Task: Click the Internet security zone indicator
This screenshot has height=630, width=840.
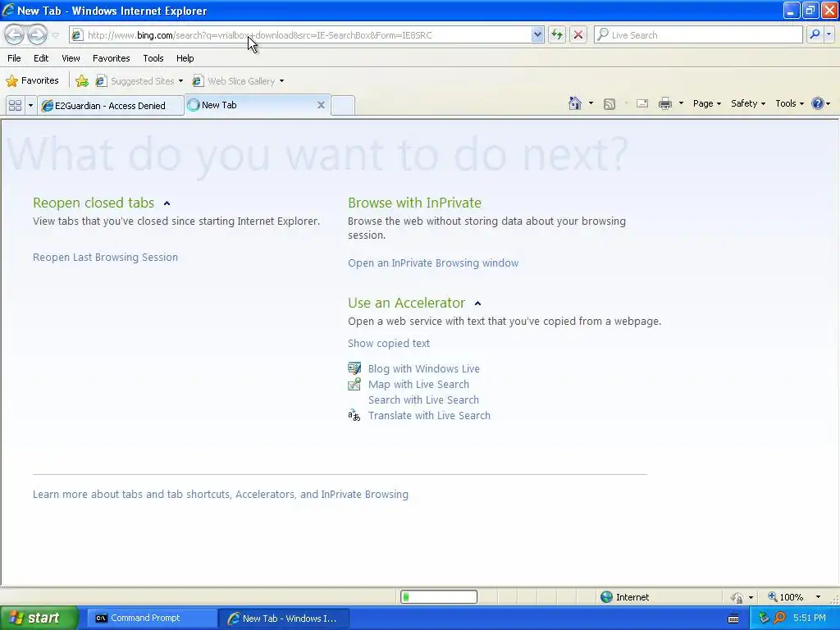Action: pyautogui.click(x=624, y=597)
